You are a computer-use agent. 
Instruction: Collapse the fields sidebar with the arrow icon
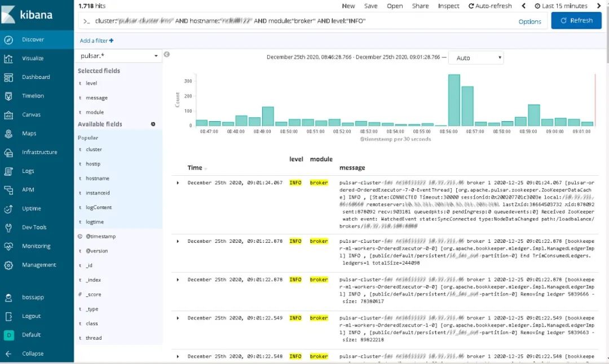click(x=166, y=54)
